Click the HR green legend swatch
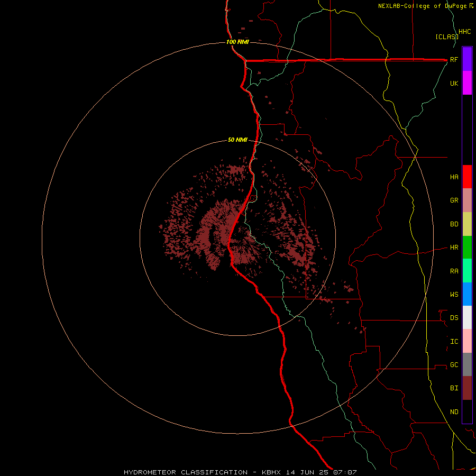Screen dimensions: 476x476 pyautogui.click(x=467, y=248)
